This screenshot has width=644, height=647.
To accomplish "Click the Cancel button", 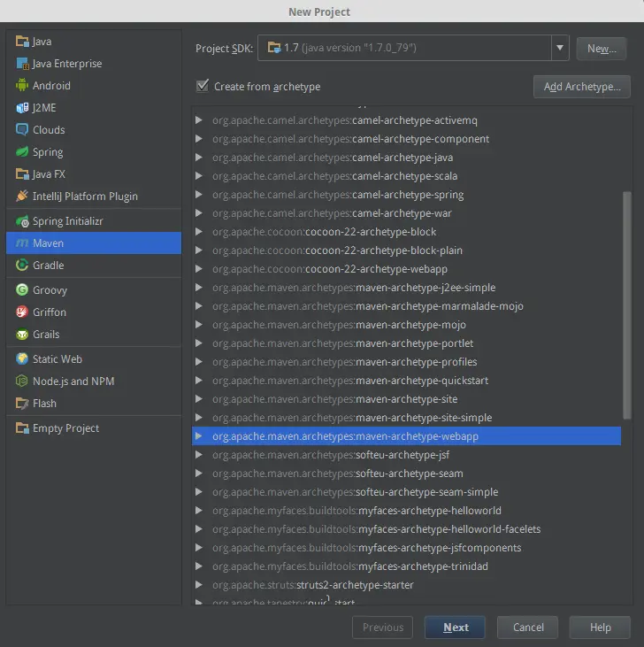I will pyautogui.click(x=528, y=628).
